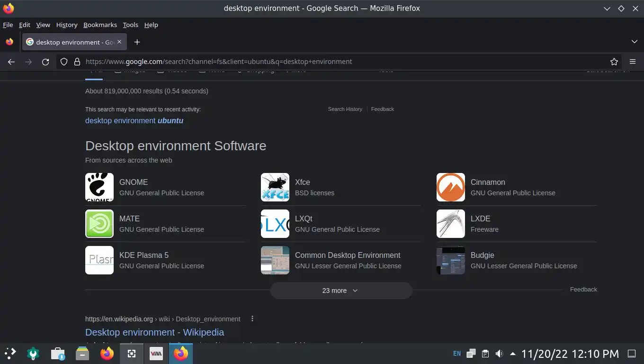Select the 'desktop environment' Google tab
The width and height of the screenshot is (644, 364).
75,42
